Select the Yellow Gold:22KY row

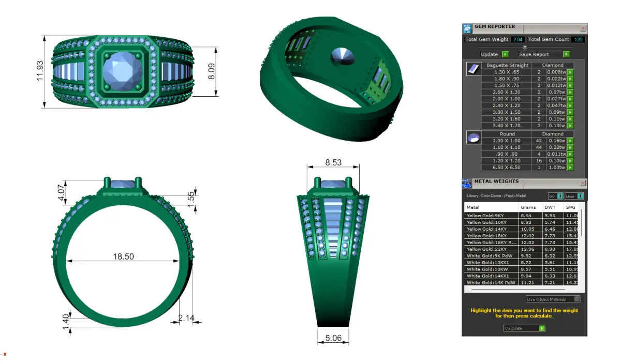[x=522, y=249]
